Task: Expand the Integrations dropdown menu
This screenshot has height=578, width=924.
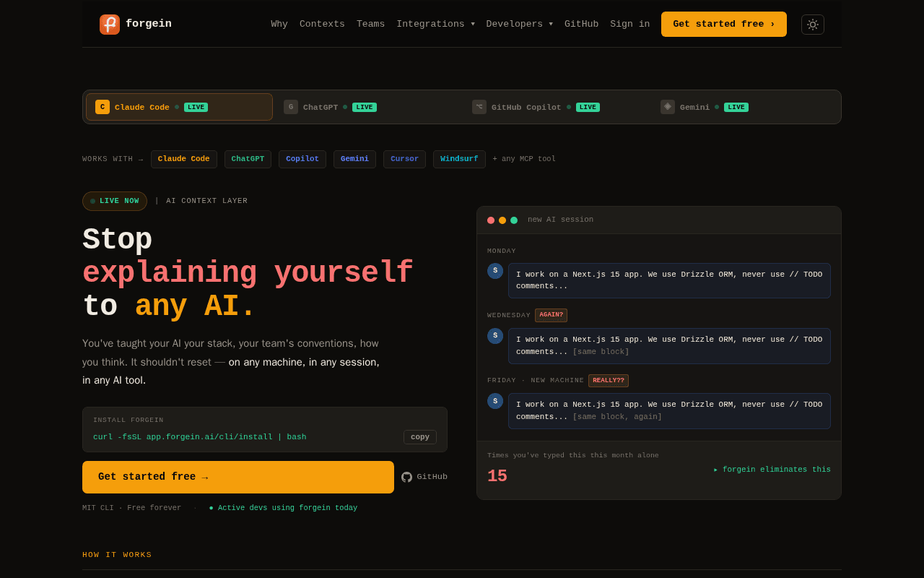Action: click(x=436, y=25)
